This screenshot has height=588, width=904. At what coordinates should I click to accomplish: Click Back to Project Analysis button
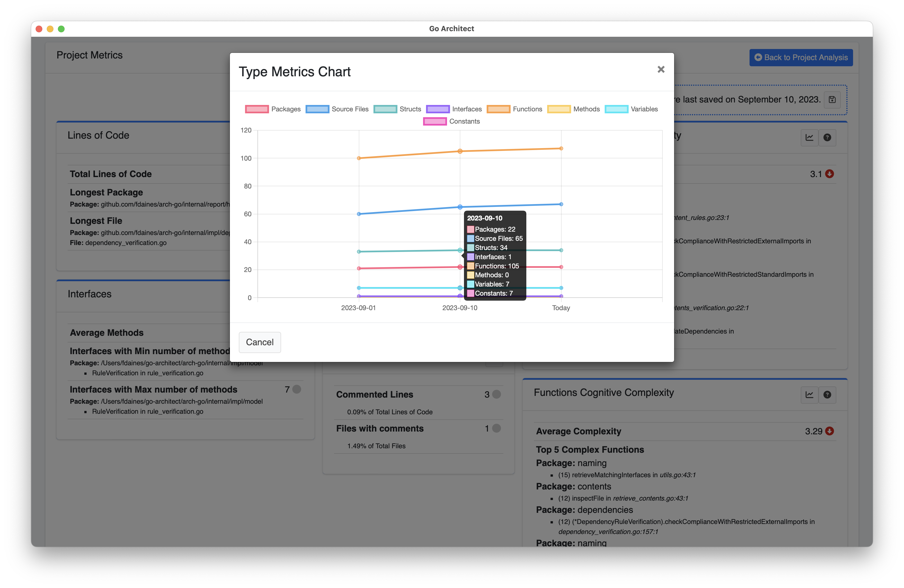pos(801,58)
